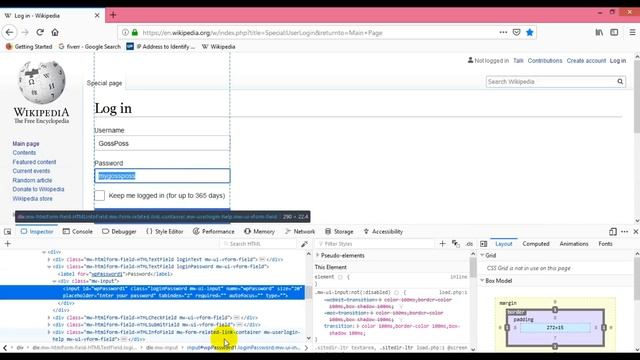The height and width of the screenshot is (360, 640).
Task: Toggle Responsive Design Mode icon
Action: [x=613, y=231]
